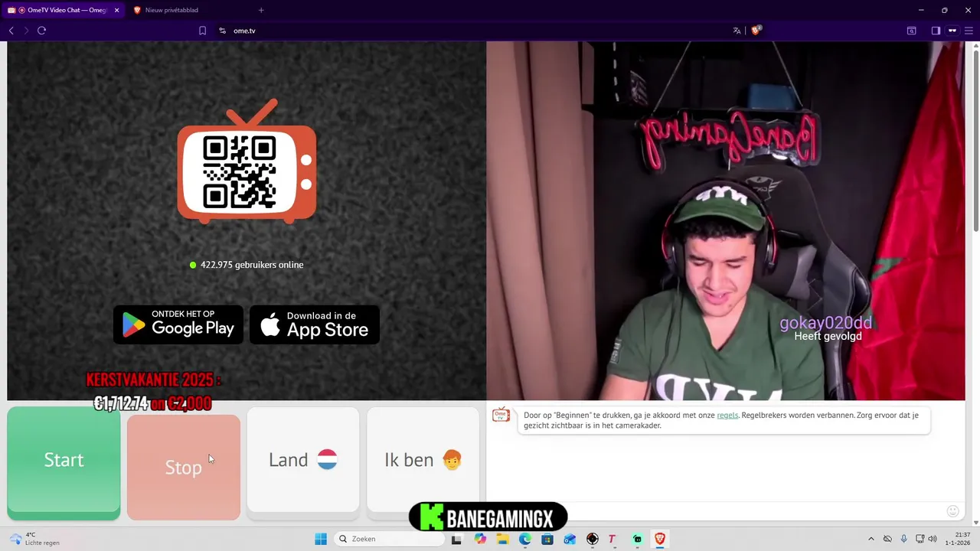Open the OBS Studio taskbar icon
The height and width of the screenshot is (551, 980).
pos(593,539)
